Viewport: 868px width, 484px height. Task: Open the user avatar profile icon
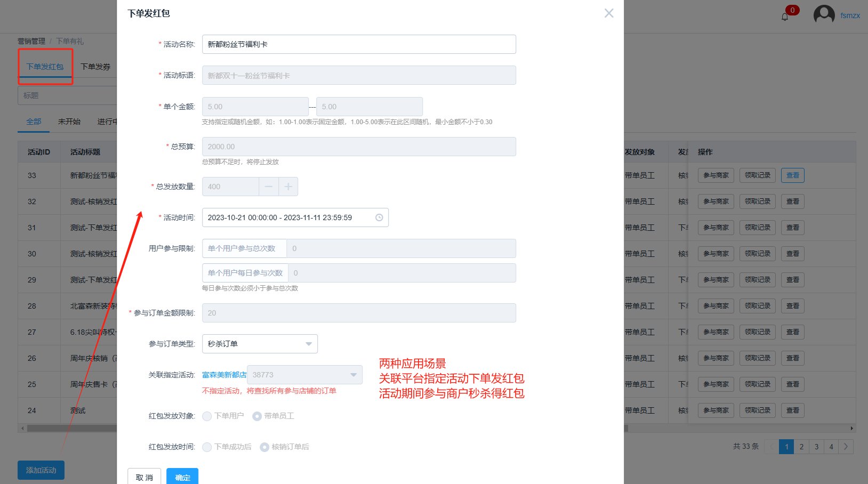[824, 15]
